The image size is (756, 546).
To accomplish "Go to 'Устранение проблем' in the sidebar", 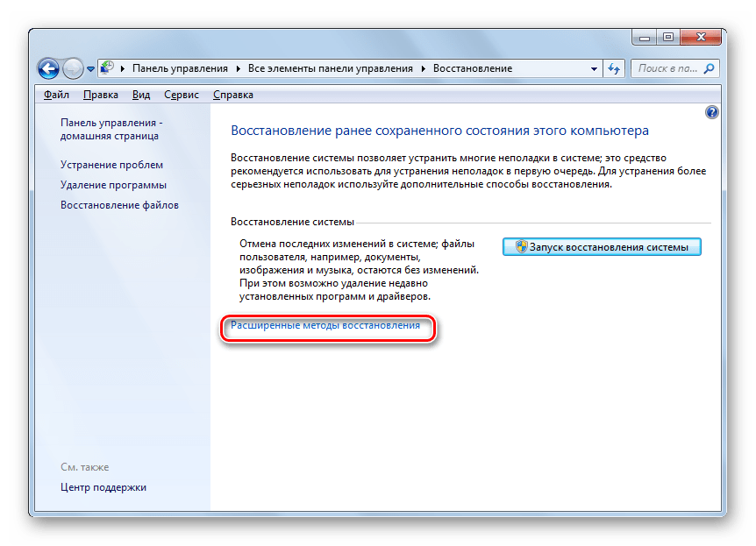I will click(111, 165).
